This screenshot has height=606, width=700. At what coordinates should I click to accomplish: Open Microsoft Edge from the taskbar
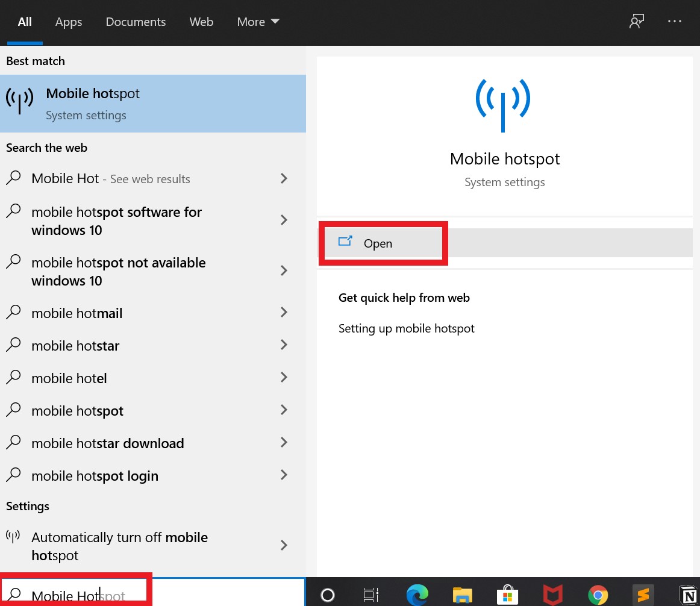417,595
